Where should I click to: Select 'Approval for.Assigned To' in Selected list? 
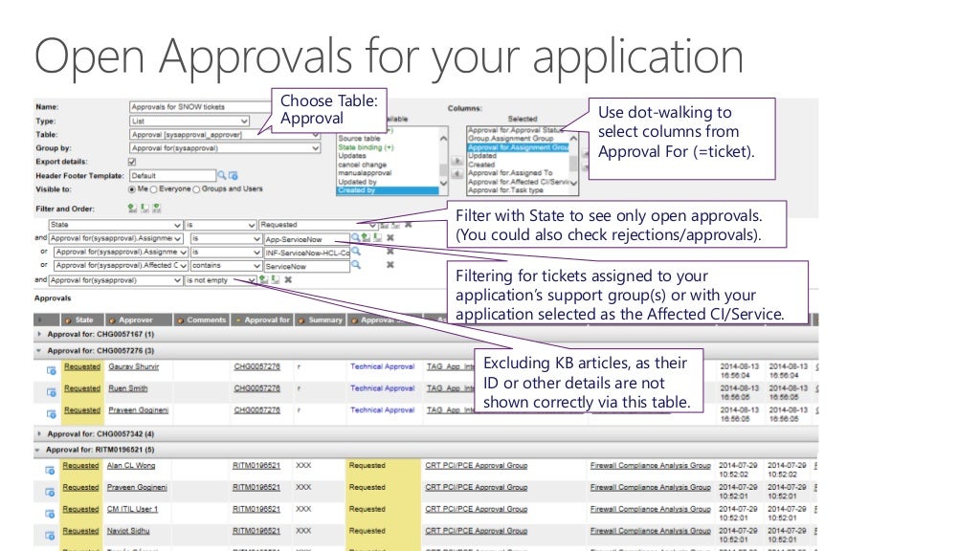coord(510,173)
